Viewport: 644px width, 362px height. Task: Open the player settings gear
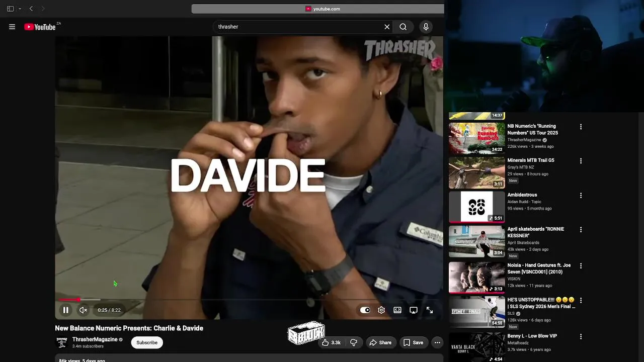point(381,310)
